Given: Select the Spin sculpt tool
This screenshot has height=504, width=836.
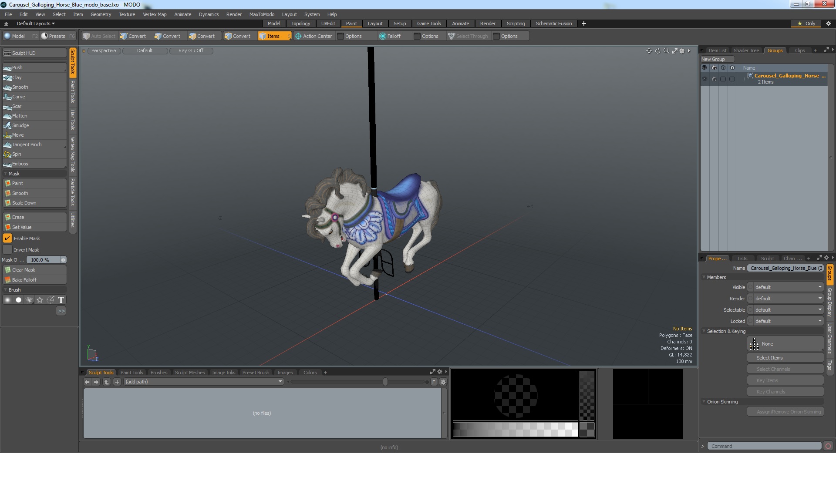Looking at the screenshot, I should pyautogui.click(x=34, y=154).
